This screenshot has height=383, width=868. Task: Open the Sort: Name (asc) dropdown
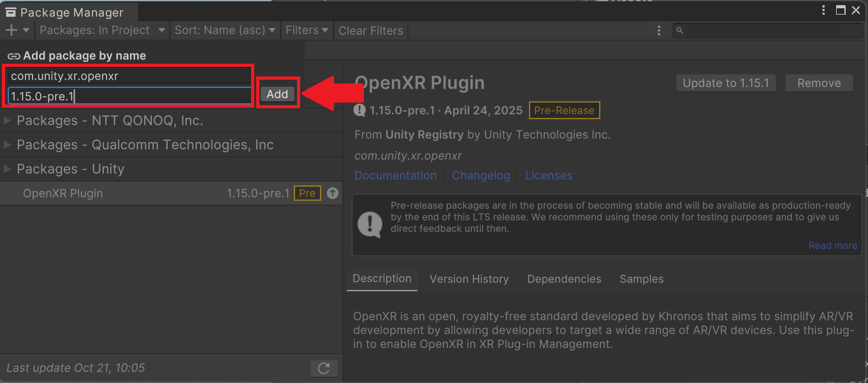[225, 30]
